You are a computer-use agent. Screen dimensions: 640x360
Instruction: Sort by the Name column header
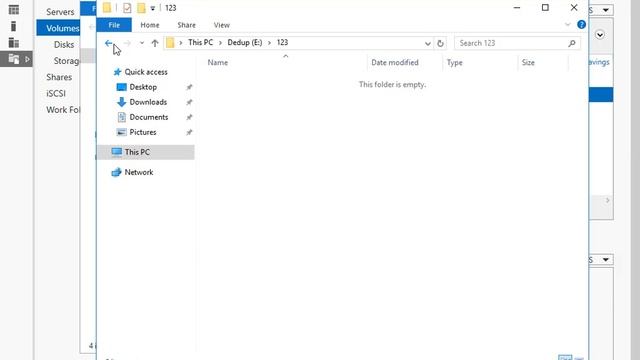(218, 62)
